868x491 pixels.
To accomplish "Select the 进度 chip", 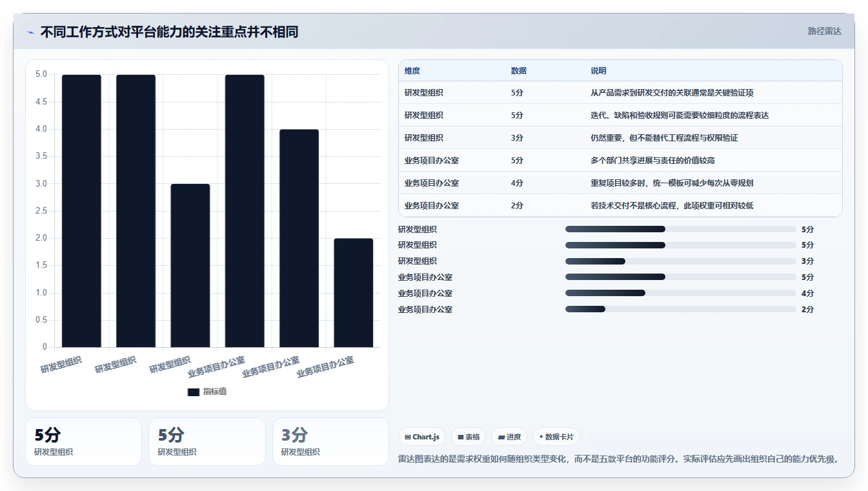I will click(x=509, y=437).
